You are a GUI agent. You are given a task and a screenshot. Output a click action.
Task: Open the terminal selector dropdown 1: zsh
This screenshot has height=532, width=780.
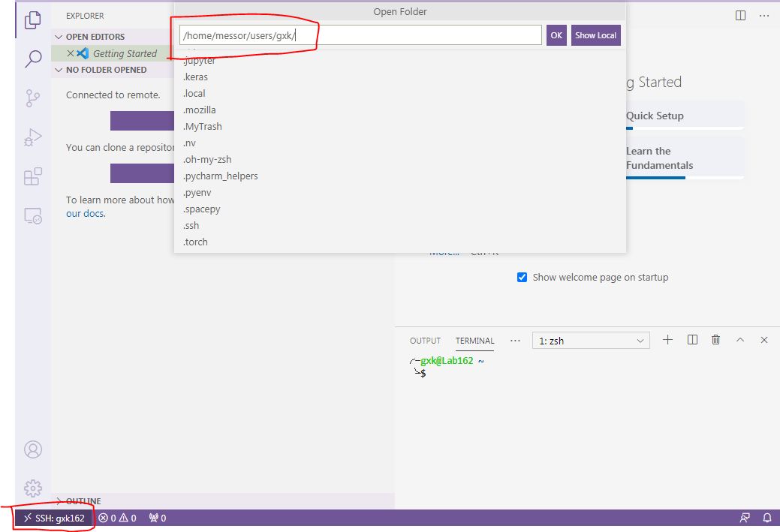click(x=590, y=341)
